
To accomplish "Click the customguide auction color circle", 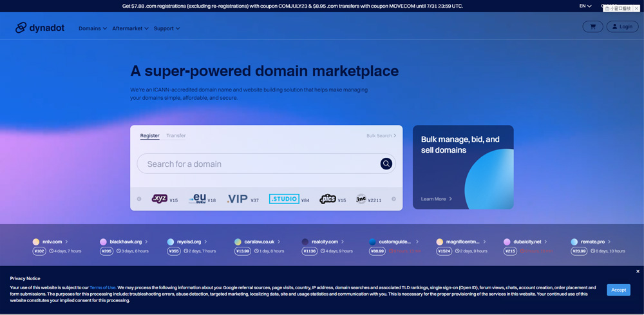I will pyautogui.click(x=372, y=242).
